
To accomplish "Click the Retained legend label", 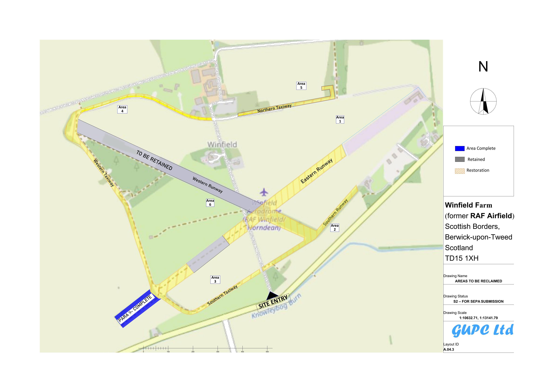I will [476, 159].
